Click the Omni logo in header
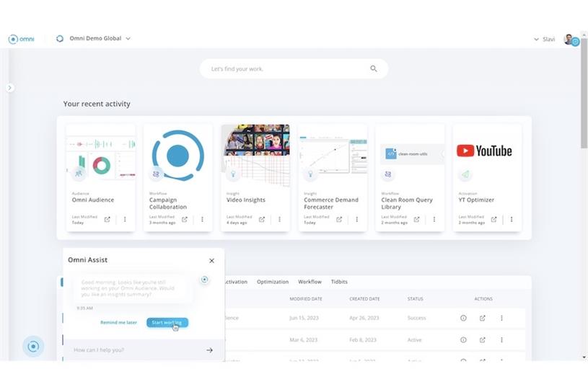588x392 pixels. point(21,39)
